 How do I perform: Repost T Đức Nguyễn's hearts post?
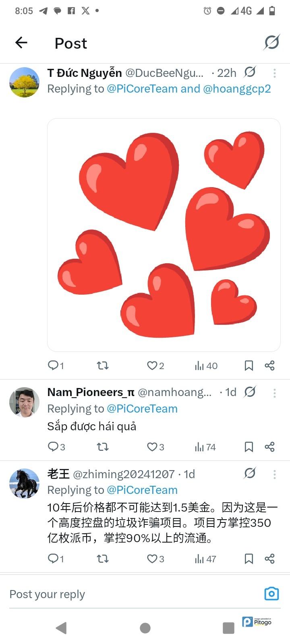click(x=103, y=365)
